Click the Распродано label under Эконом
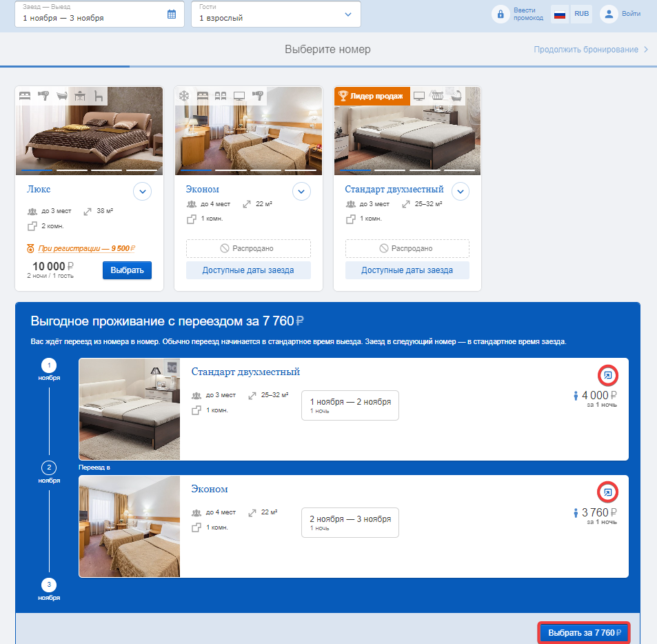The width and height of the screenshot is (657, 644). pyautogui.click(x=248, y=248)
